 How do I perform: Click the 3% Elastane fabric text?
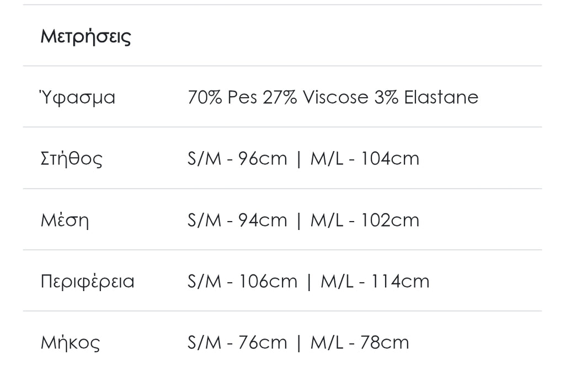point(426,98)
